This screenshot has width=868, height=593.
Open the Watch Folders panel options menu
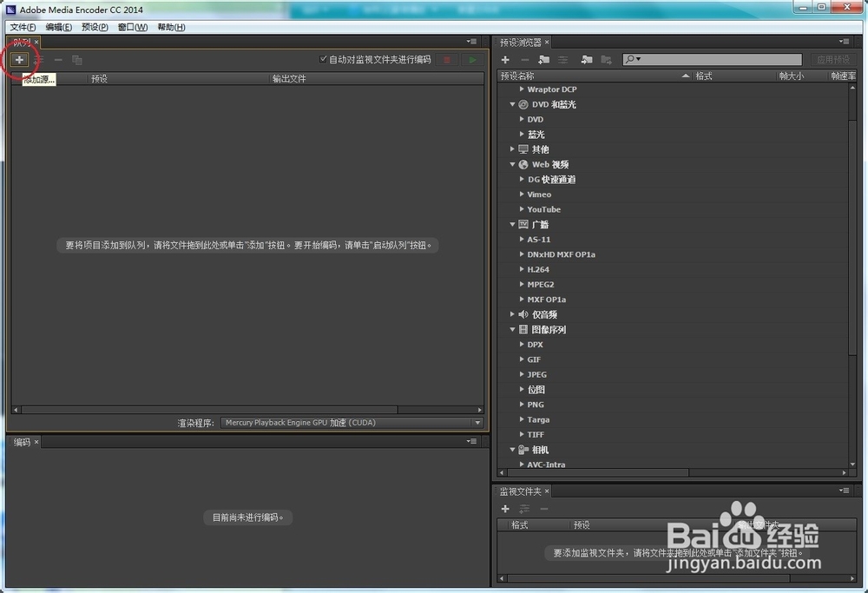[844, 491]
